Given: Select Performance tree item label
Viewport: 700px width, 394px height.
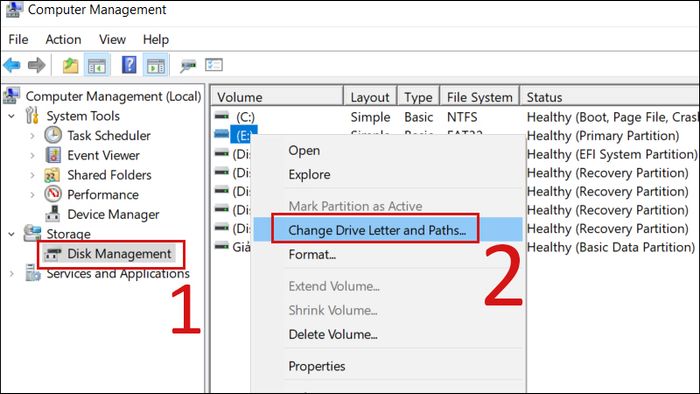Looking at the screenshot, I should (103, 195).
